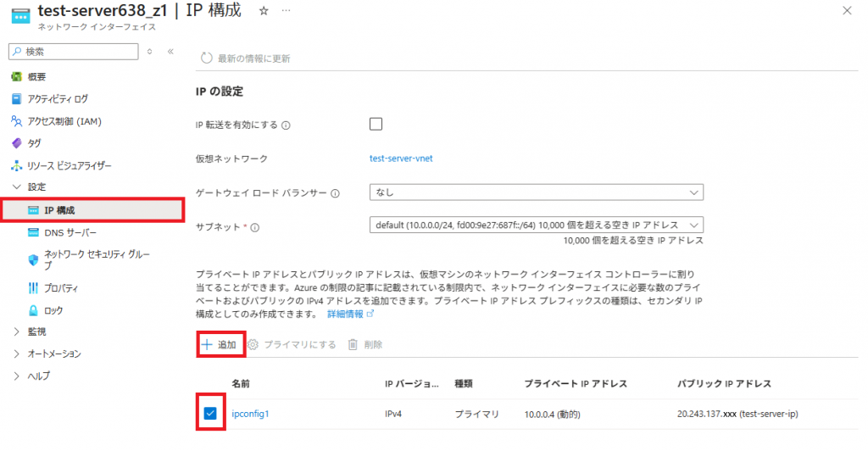Click the network interface resource icon in header
This screenshot has height=451, width=868.
tap(20, 15)
